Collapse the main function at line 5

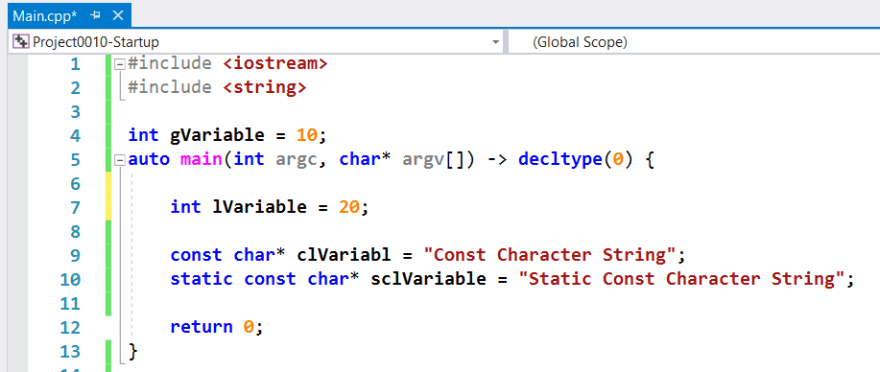119,160
